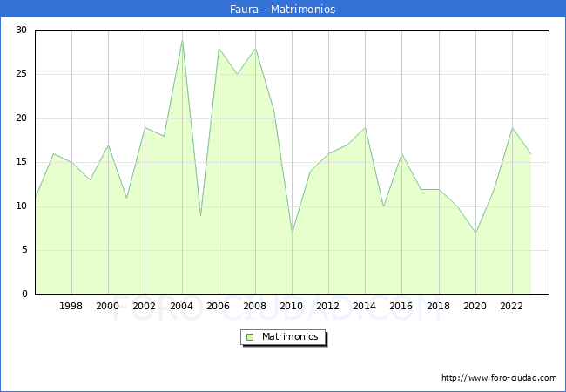Select the x-axis year label 2022

[x=511, y=306]
